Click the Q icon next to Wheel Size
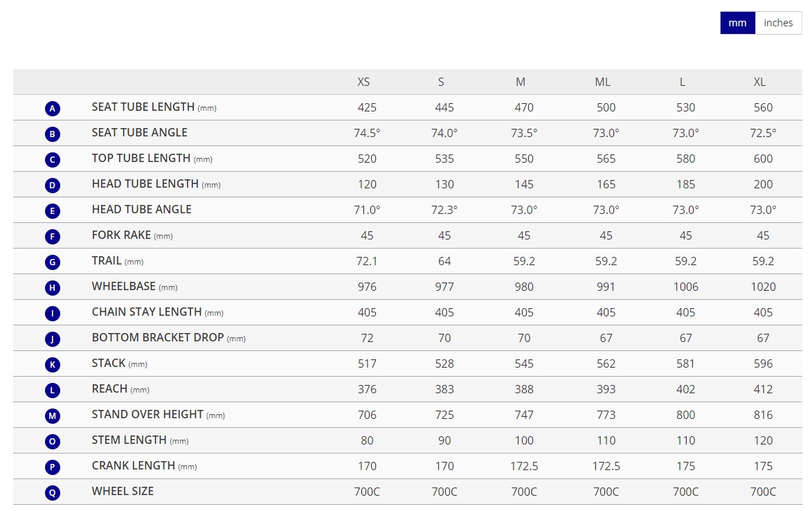Image resolution: width=812 pixels, height=511 pixels. 53,493
